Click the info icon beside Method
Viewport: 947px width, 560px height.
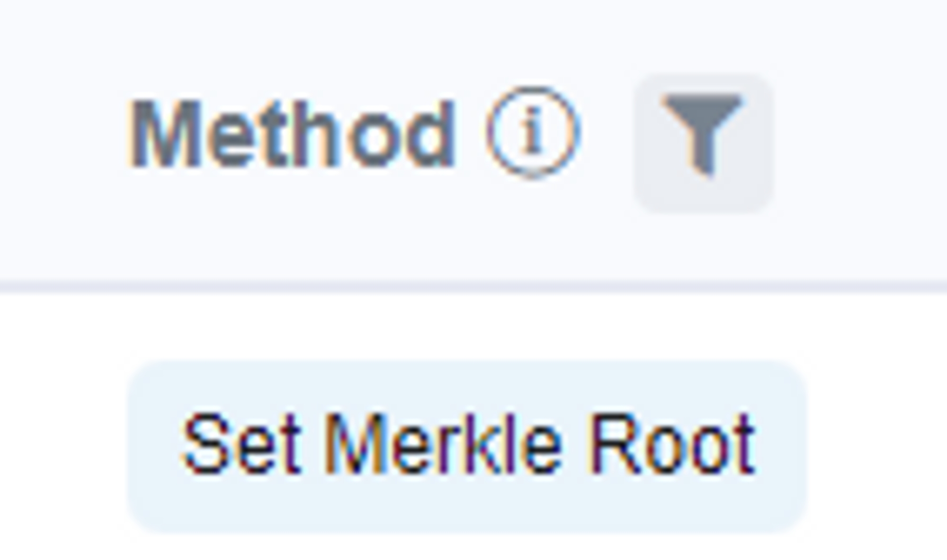click(x=532, y=132)
